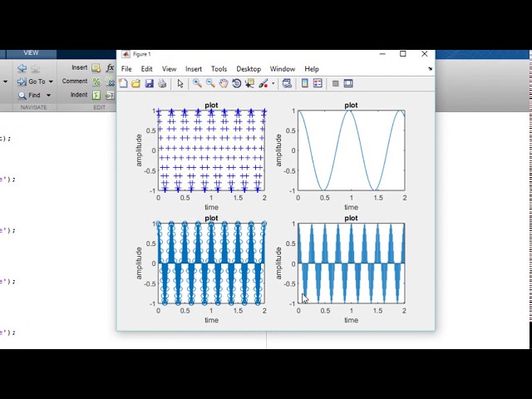Click the Go To button in editor ribbon
This screenshot has height=399, width=532.
click(32, 81)
